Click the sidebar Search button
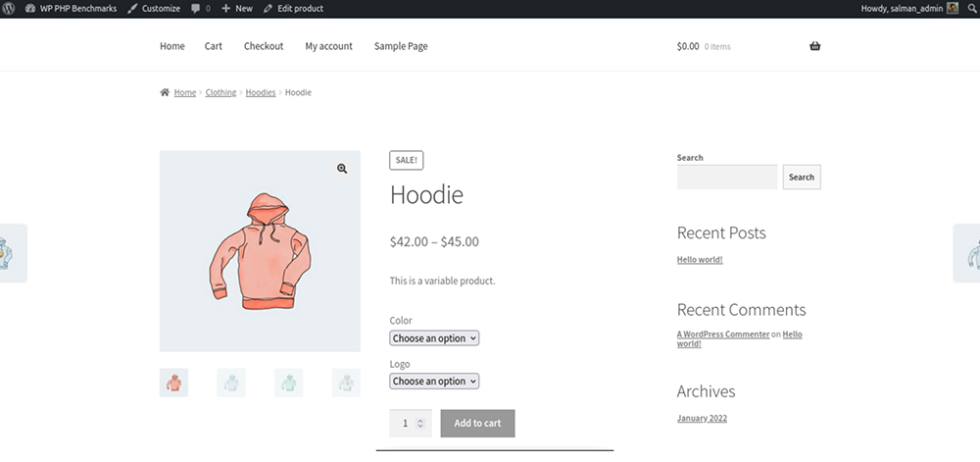 point(802,177)
